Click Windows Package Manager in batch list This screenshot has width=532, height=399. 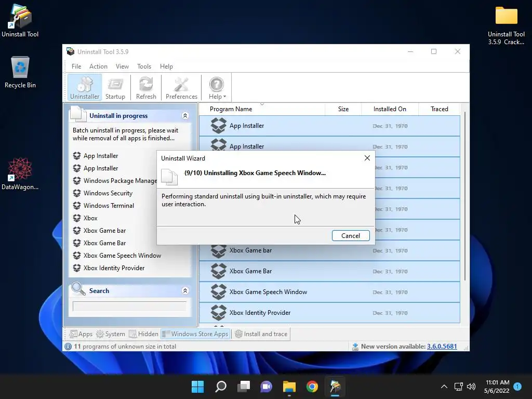tap(115, 181)
